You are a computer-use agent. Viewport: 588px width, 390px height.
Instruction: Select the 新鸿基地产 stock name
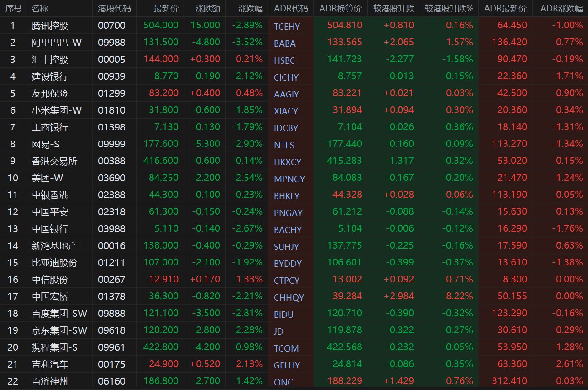coord(55,245)
